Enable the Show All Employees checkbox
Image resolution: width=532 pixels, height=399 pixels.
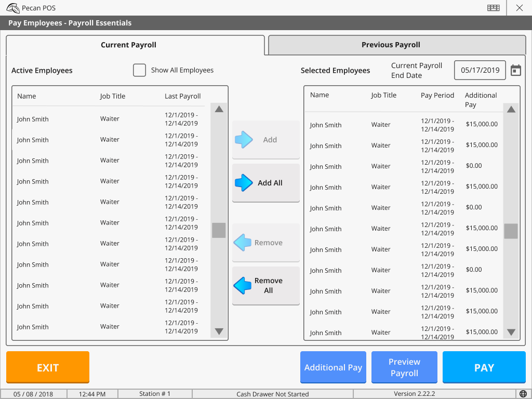coord(139,70)
